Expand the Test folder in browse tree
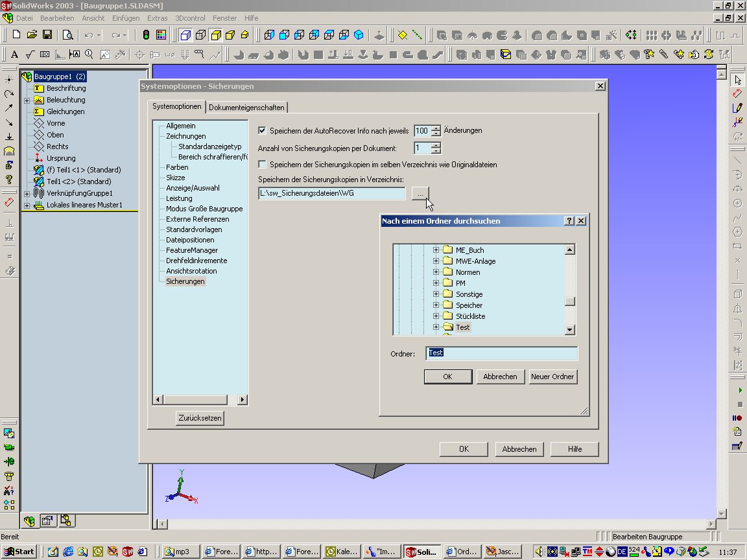The image size is (747, 560). point(436,327)
